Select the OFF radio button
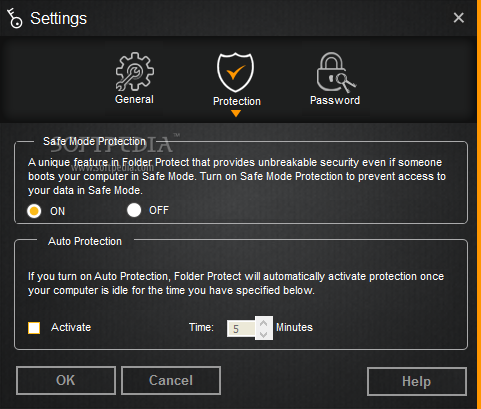 (x=134, y=210)
